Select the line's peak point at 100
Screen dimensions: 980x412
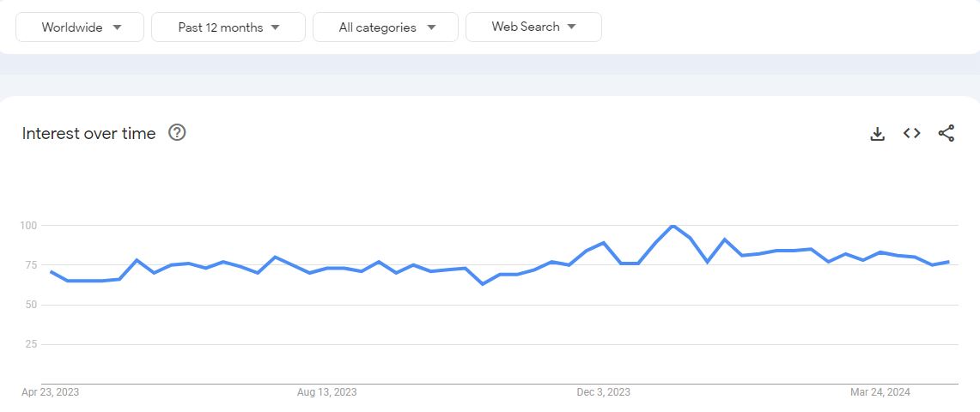(x=673, y=226)
